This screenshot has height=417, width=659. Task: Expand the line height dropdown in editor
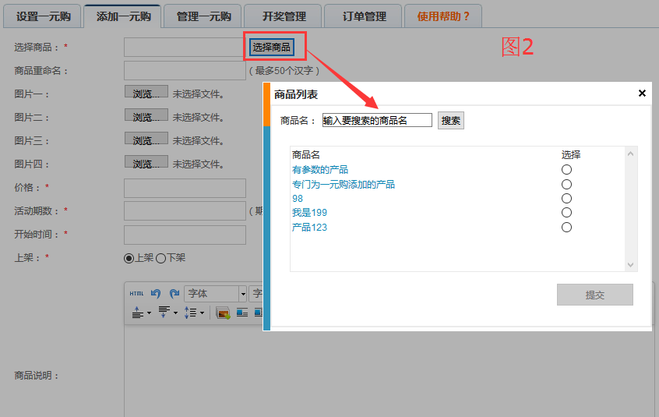tap(200, 313)
